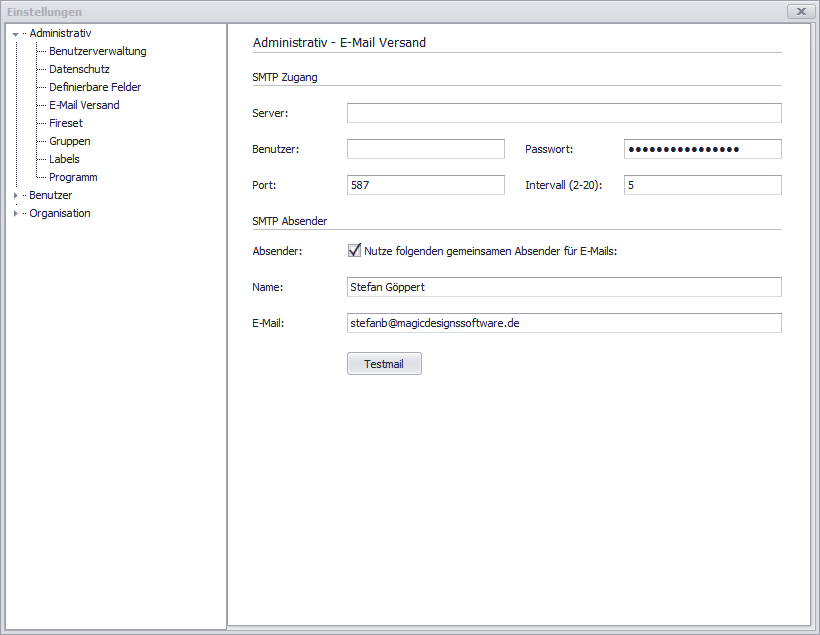Click into the SMTP Server field

point(564,113)
